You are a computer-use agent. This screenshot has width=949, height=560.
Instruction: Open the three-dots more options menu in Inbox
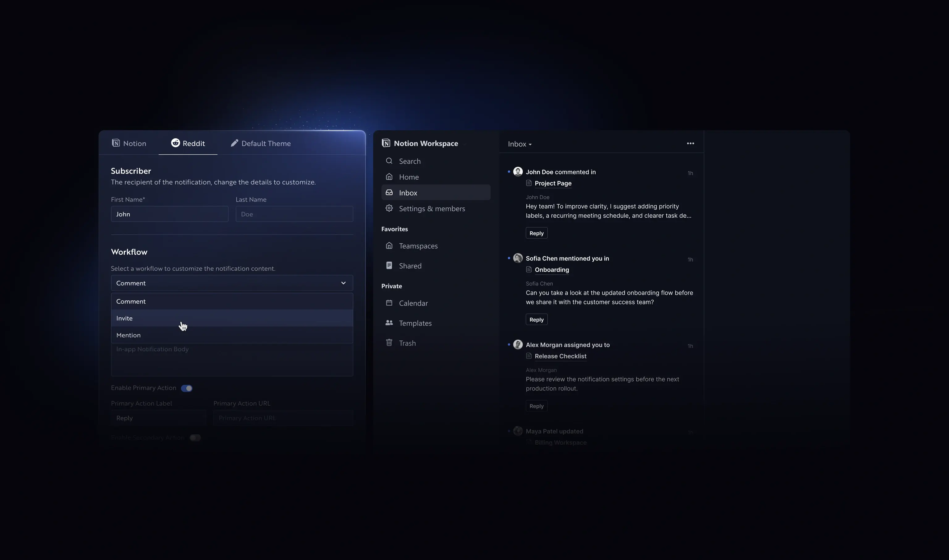(x=690, y=144)
